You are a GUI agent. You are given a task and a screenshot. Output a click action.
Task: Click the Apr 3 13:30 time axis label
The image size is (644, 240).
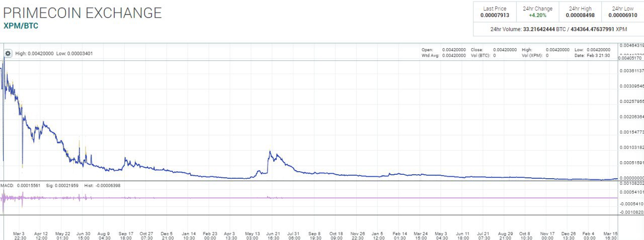coord(230,236)
